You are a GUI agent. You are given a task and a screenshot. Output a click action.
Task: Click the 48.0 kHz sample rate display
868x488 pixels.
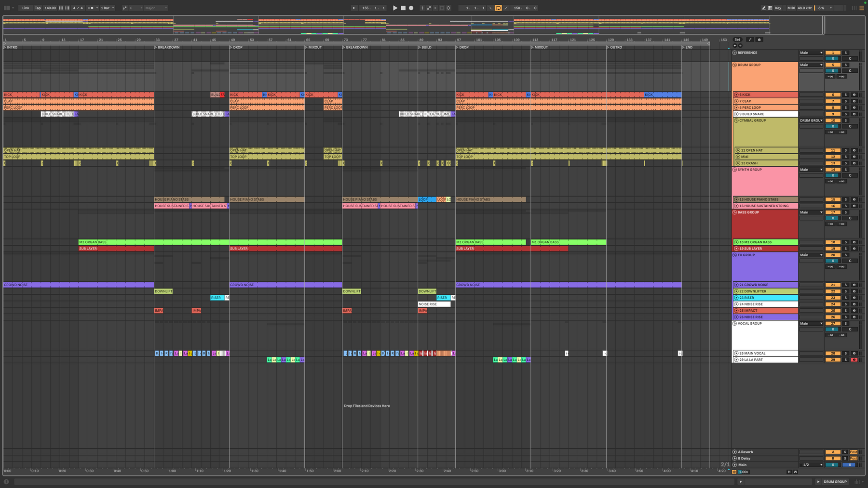[x=804, y=8]
